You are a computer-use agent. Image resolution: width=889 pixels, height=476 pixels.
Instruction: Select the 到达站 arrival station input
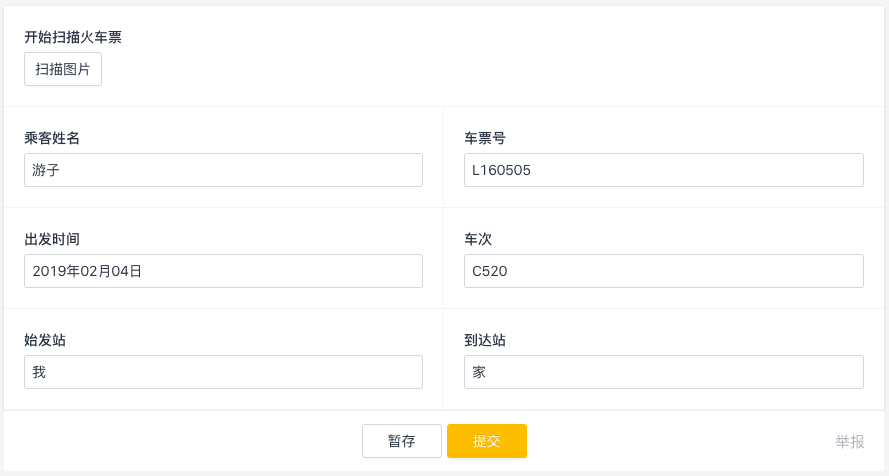tap(664, 372)
